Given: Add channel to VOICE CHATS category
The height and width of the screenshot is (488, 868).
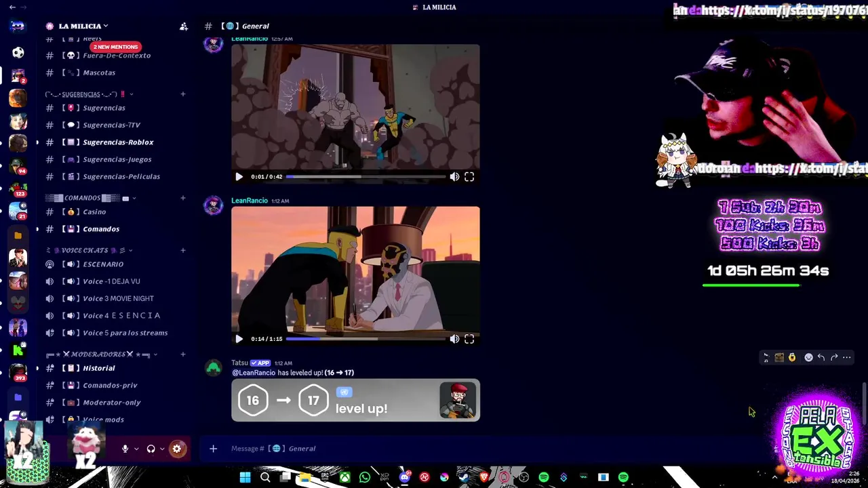Looking at the screenshot, I should [182, 250].
